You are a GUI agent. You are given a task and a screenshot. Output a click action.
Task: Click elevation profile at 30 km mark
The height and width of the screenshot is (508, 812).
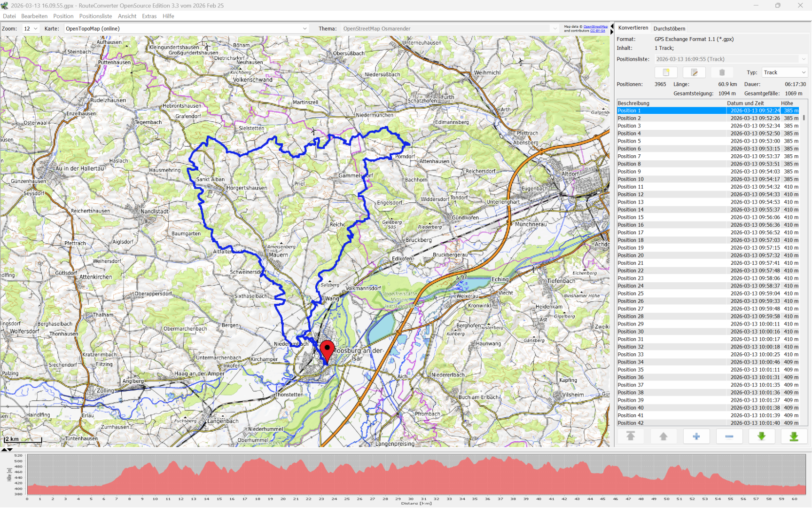point(411,475)
